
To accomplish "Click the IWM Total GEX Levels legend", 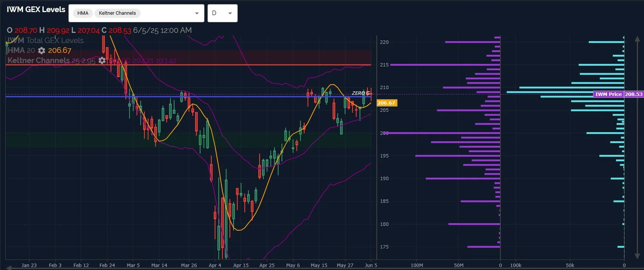I will click(x=45, y=40).
